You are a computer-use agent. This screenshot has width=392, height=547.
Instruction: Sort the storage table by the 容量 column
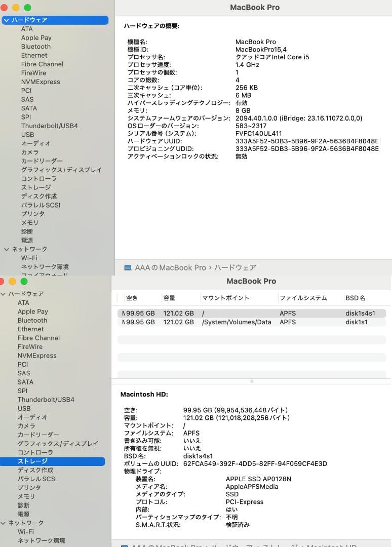169,298
